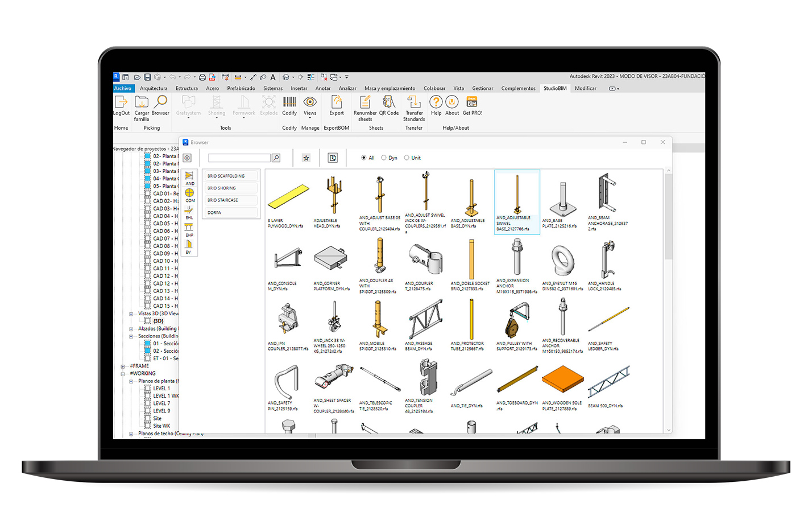Screen dimensions: 812x524
Task: Switch to the Estructura ribbon tab
Action: click(187, 89)
